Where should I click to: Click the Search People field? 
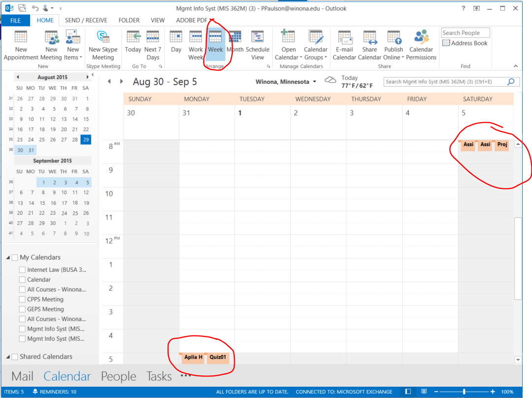[x=465, y=33]
